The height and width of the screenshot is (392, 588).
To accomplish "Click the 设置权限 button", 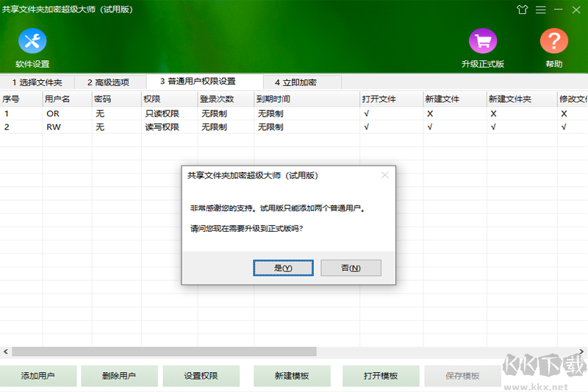I will [x=201, y=376].
